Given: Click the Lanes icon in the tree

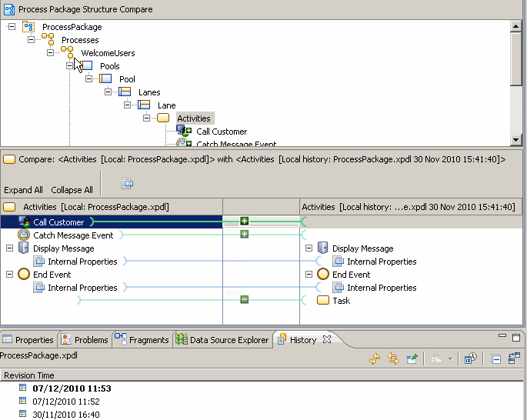Looking at the screenshot, I should [x=125, y=92].
